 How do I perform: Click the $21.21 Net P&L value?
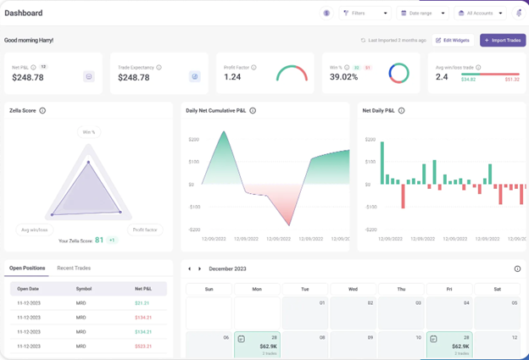142,303
